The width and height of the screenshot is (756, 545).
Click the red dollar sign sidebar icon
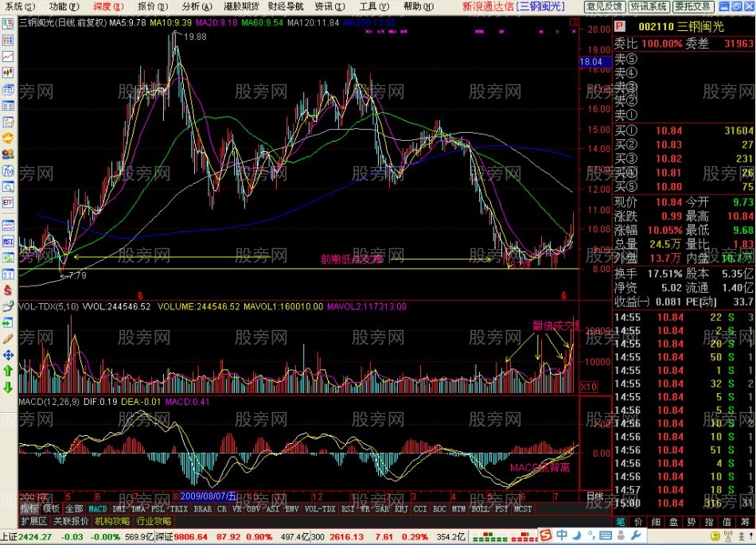point(8,290)
